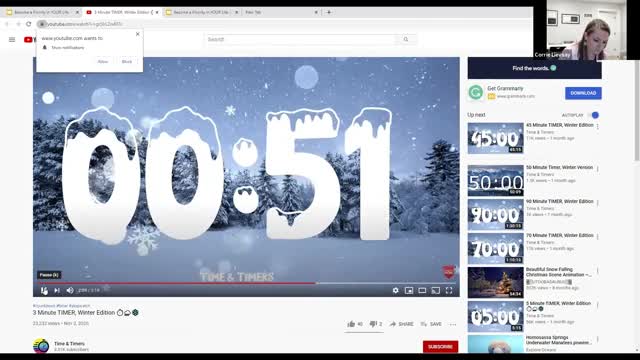Dislike the video with thumbs down
The width and height of the screenshot is (640, 360).
(x=373, y=324)
